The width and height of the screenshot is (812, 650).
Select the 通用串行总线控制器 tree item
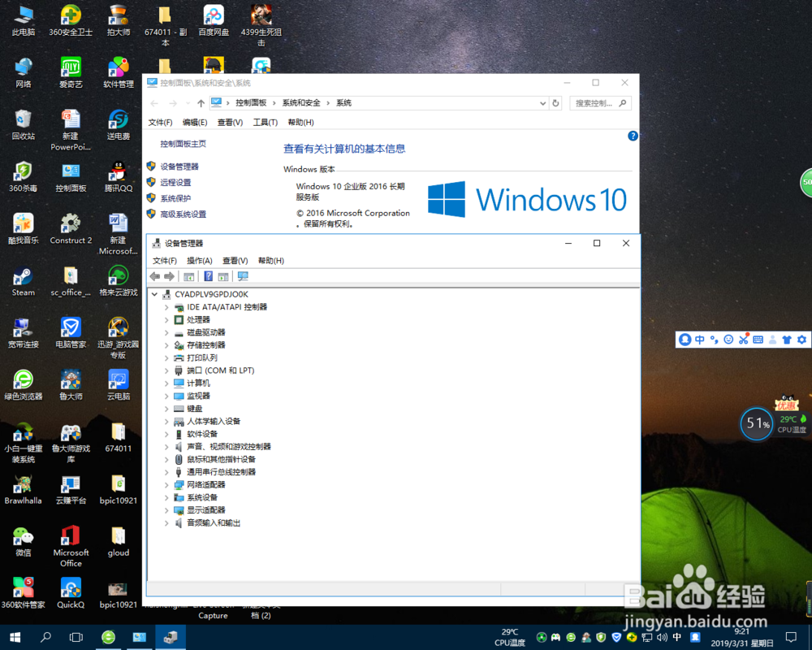pos(221,472)
